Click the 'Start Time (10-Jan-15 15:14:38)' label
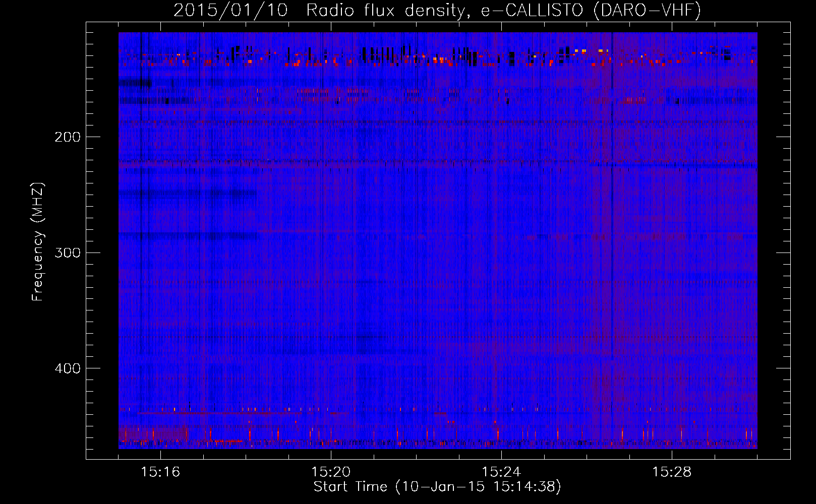 pos(437,487)
